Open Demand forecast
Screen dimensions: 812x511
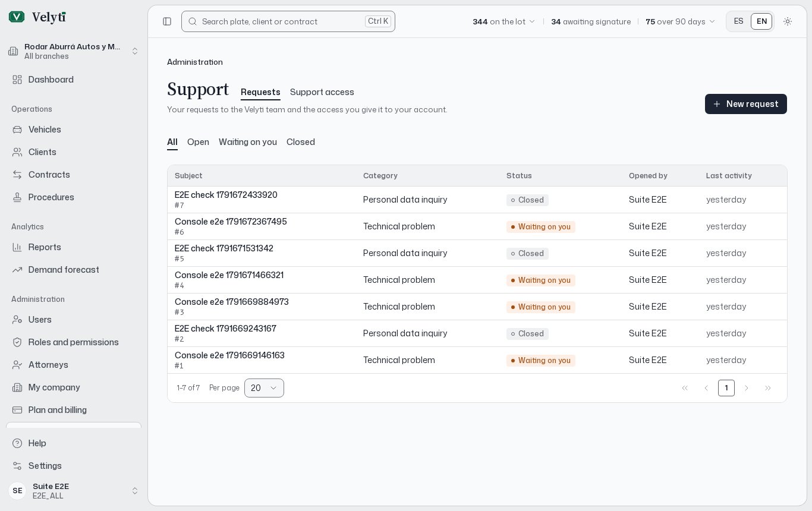click(x=74, y=270)
